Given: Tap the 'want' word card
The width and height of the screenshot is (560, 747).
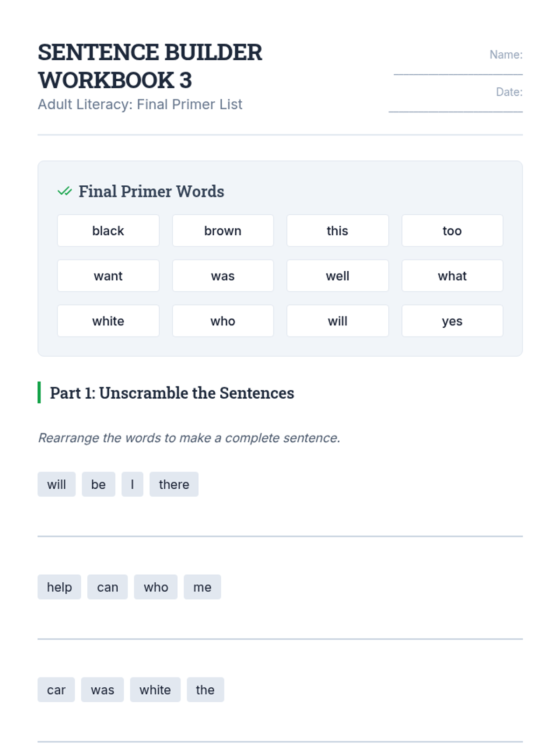Looking at the screenshot, I should (x=108, y=276).
